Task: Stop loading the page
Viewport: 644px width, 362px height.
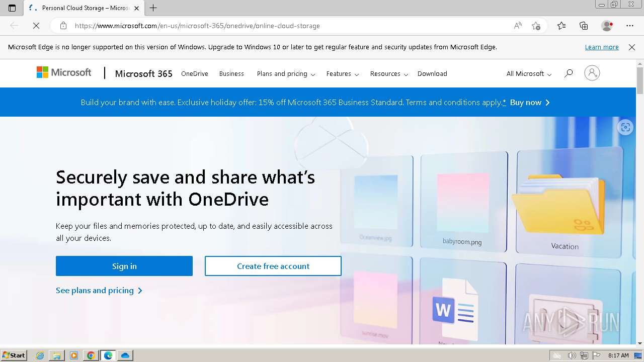Action: point(36,26)
